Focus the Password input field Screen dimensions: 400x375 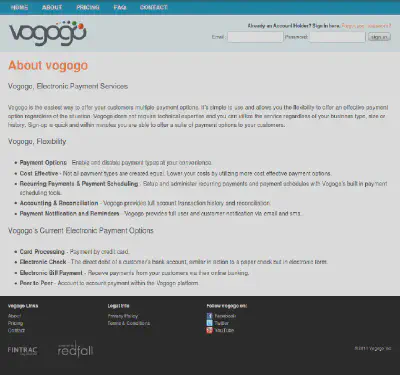(337, 37)
